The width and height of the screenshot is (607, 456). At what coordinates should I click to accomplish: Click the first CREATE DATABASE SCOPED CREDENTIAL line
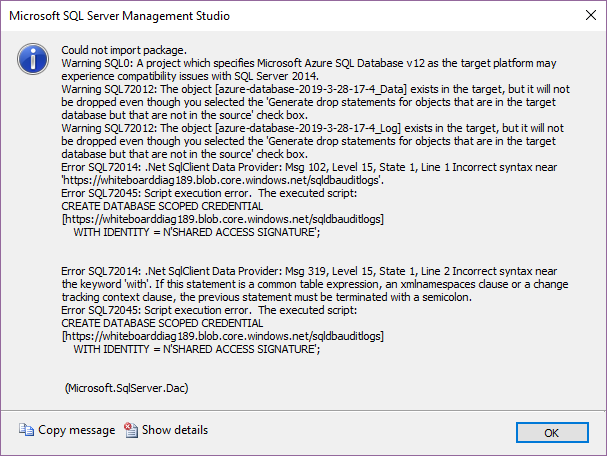click(162, 206)
